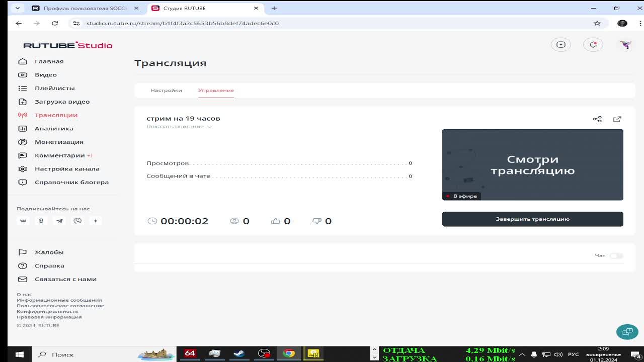
Task: Click the Монетизация label
Action: pyautogui.click(x=59, y=142)
